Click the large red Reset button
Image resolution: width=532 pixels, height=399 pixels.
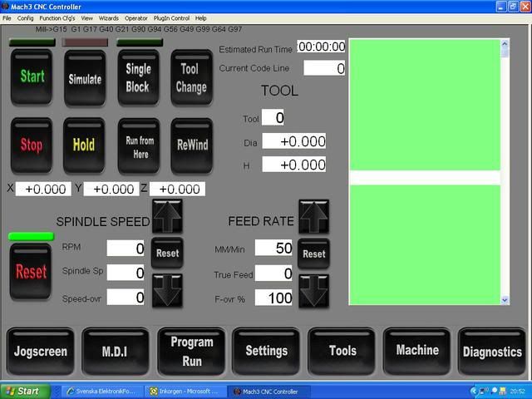tap(31, 272)
